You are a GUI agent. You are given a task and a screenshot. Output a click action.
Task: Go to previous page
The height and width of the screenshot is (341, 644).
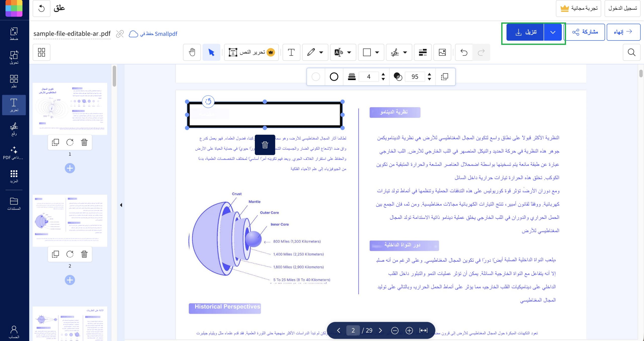[339, 330]
